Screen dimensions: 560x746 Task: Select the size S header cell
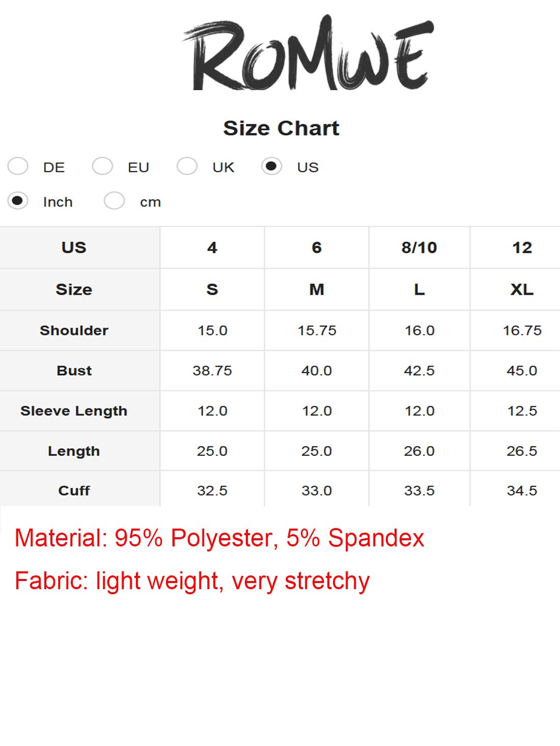pyautogui.click(x=212, y=289)
